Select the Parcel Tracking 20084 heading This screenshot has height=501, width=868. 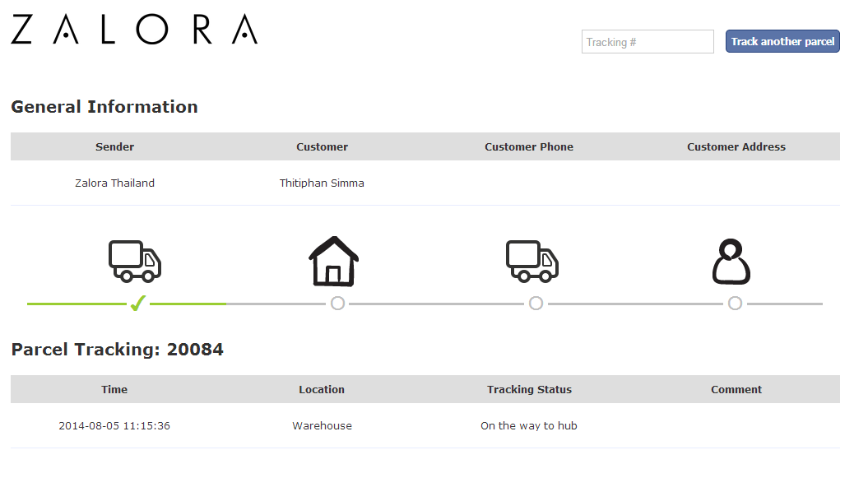pyautogui.click(x=117, y=349)
